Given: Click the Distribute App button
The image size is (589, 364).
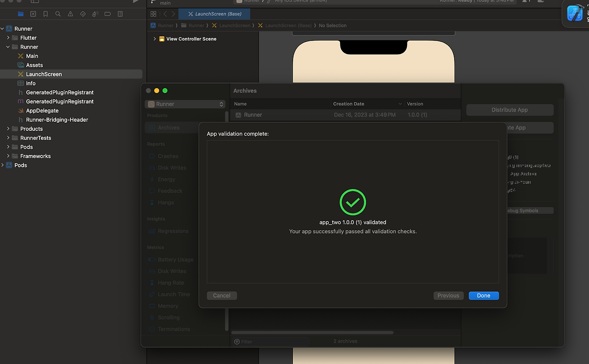Looking at the screenshot, I should pyautogui.click(x=510, y=110).
